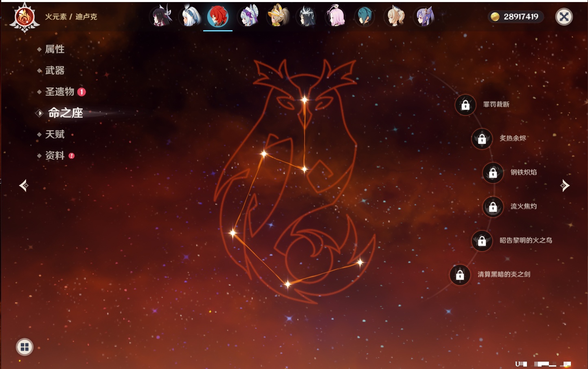588x369 pixels.
Task: Click the lock icon for 罪罚裁断
Action: coord(465,105)
